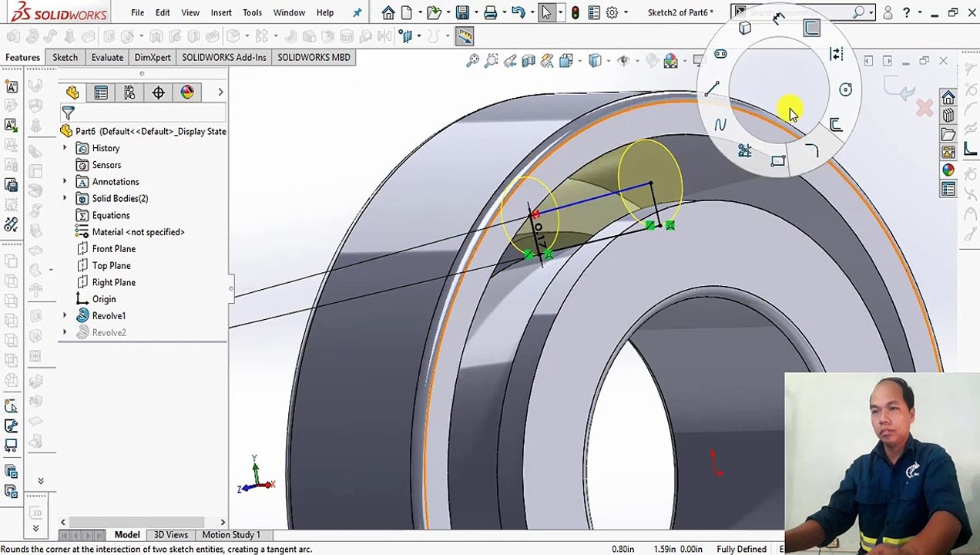Toggle the Measure tool in second toolbar
980x555 pixels.
[x=464, y=35]
